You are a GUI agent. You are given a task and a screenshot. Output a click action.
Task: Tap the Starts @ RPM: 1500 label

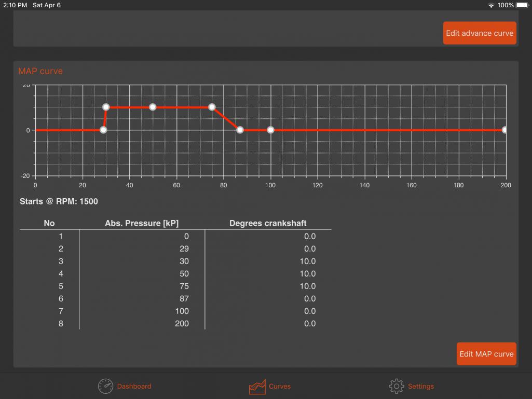59,201
